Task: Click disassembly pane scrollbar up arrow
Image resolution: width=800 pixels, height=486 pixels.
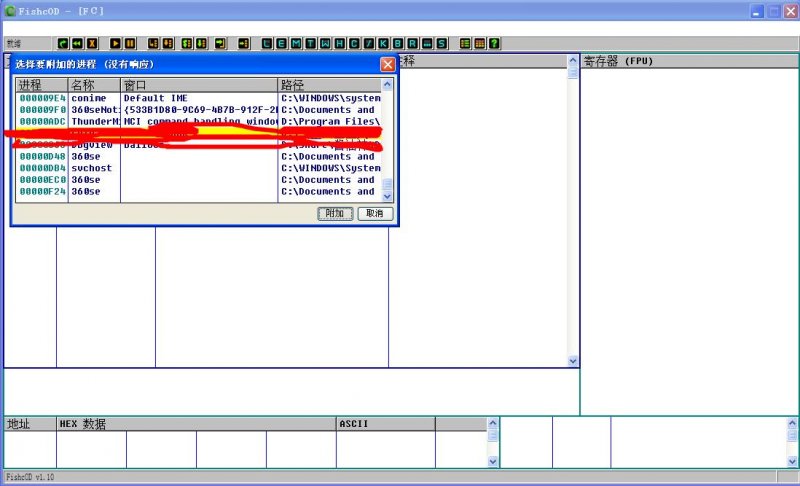Action: (573, 61)
